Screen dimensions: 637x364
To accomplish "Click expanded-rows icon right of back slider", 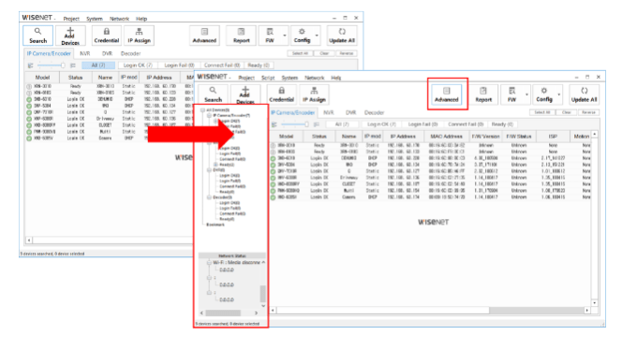I will coord(73,66).
